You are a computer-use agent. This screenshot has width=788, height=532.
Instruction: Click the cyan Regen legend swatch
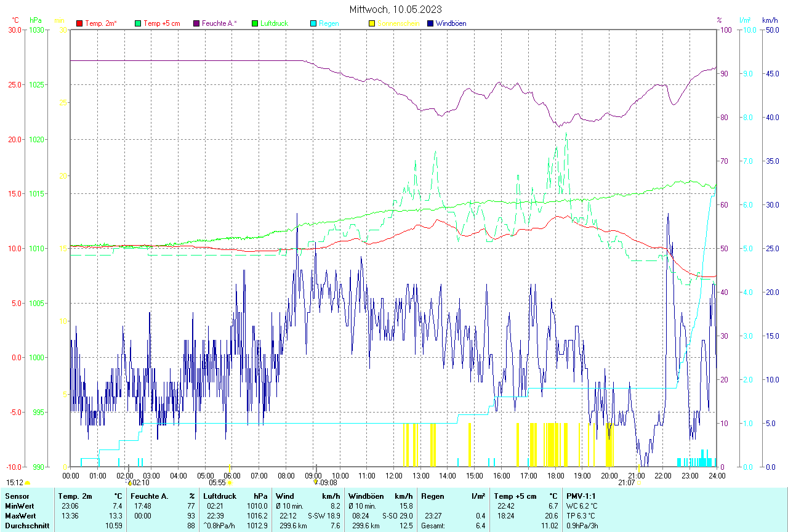point(313,23)
